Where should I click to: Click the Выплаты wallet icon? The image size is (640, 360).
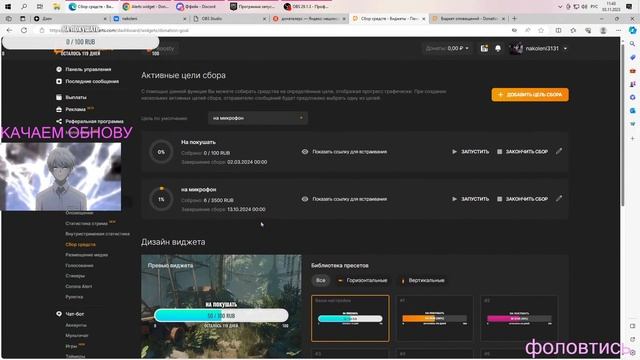pos(59,98)
